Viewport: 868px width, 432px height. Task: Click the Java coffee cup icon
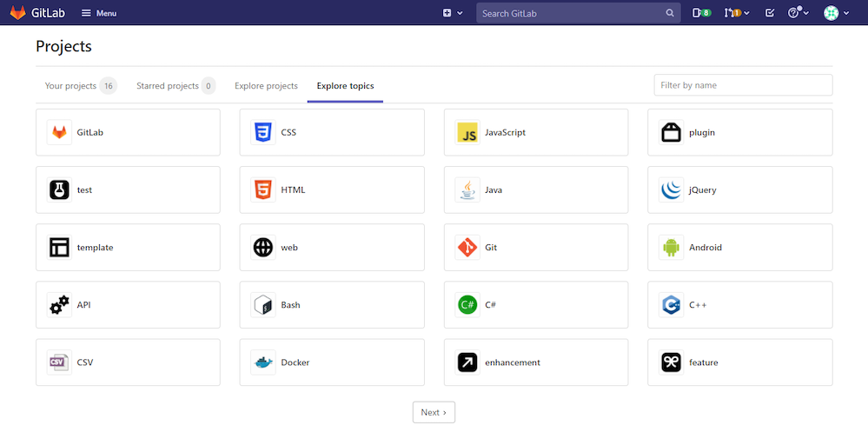click(x=467, y=190)
